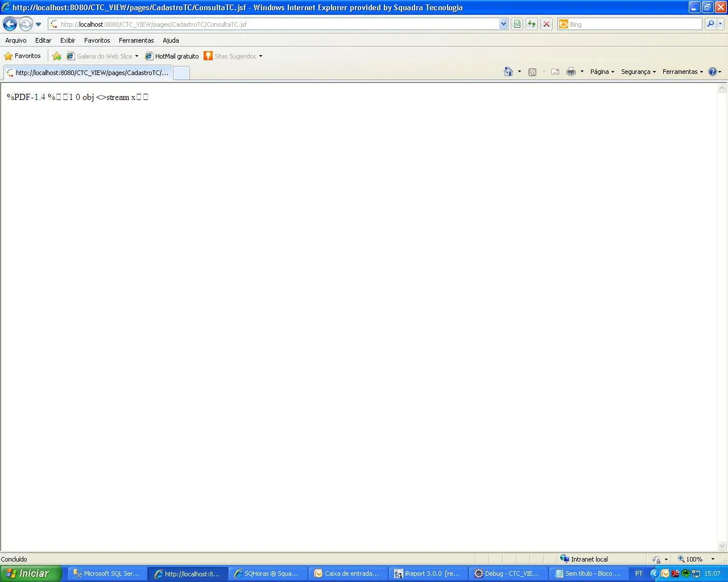This screenshot has width=728, height=582.
Task: Open the Favoritos menu in menu bar
Action: tap(97, 40)
